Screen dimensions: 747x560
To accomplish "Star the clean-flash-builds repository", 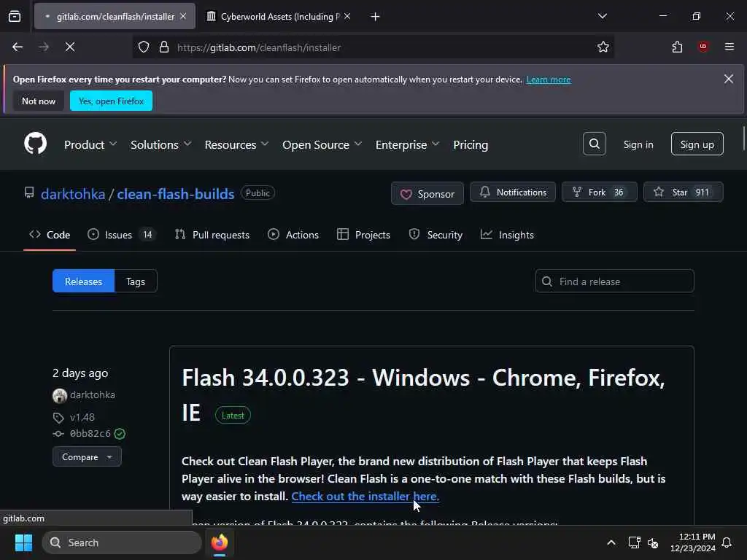I will (683, 192).
